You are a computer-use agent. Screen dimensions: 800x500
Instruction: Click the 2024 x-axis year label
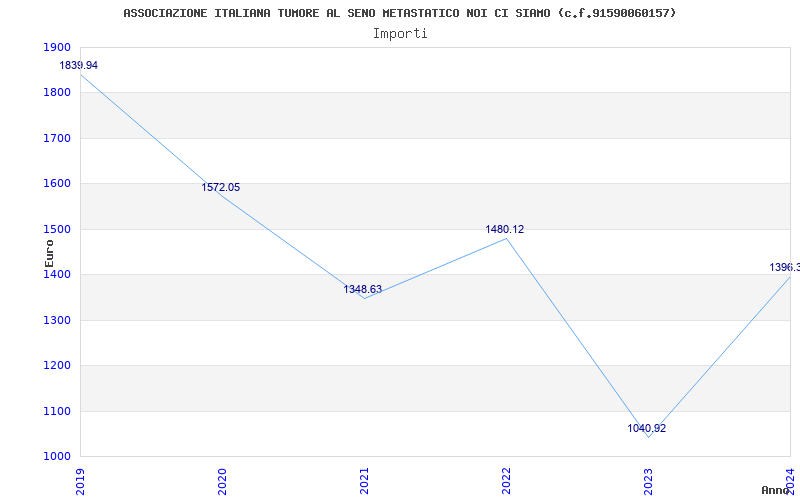790,481
